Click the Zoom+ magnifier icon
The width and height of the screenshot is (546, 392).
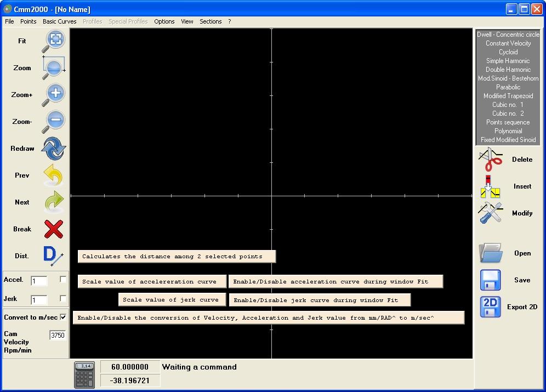click(x=54, y=95)
